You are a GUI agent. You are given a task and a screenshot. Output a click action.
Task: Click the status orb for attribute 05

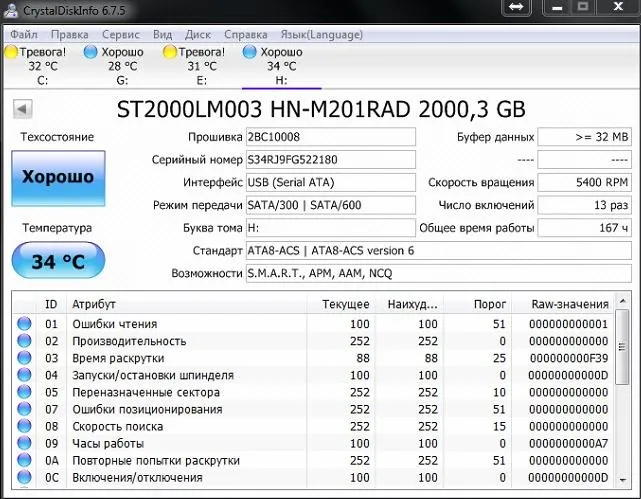pos(25,392)
